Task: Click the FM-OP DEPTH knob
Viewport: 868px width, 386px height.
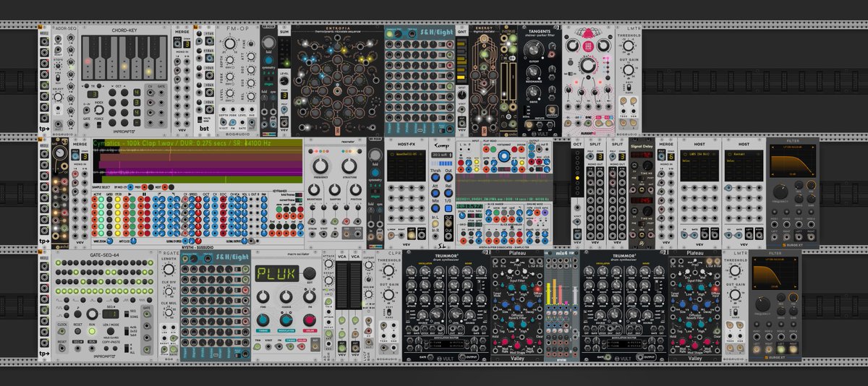Action: (x=230, y=60)
